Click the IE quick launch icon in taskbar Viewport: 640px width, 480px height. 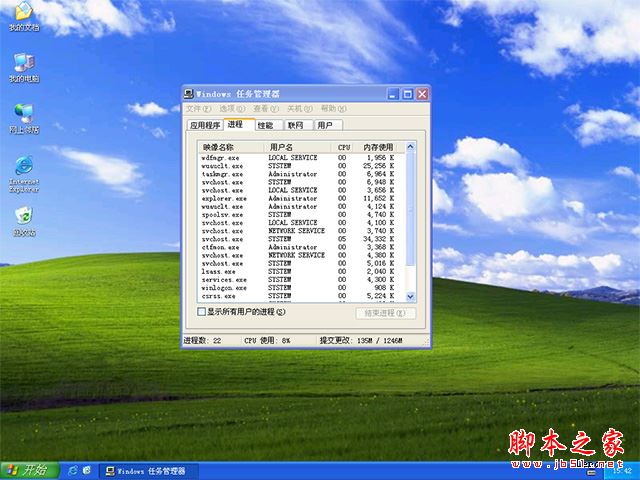[73, 471]
